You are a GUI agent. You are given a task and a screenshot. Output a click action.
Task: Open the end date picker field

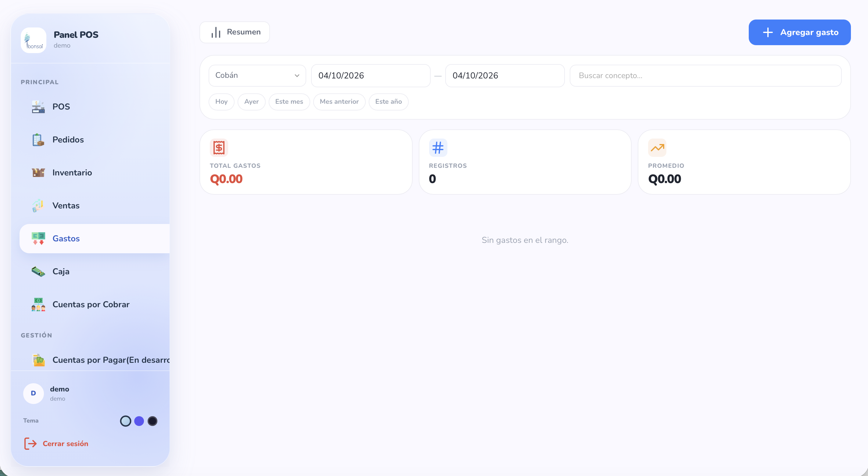coord(504,75)
